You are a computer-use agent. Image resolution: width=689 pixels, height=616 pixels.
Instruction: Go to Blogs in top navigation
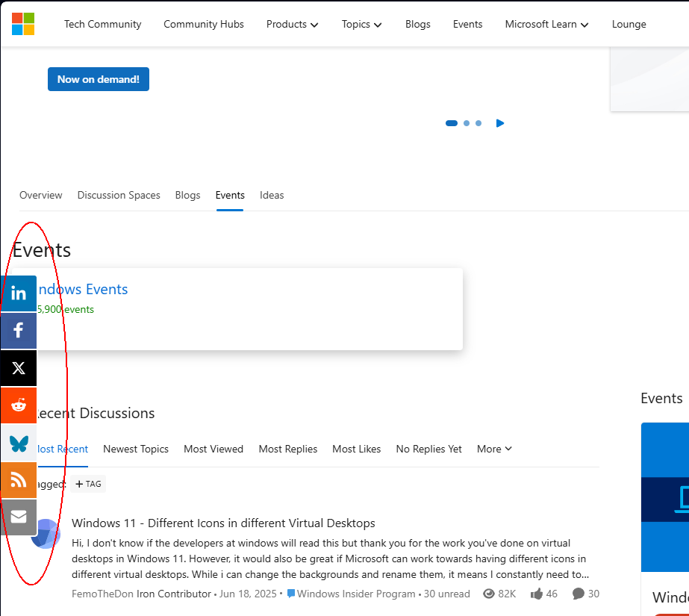pos(418,24)
